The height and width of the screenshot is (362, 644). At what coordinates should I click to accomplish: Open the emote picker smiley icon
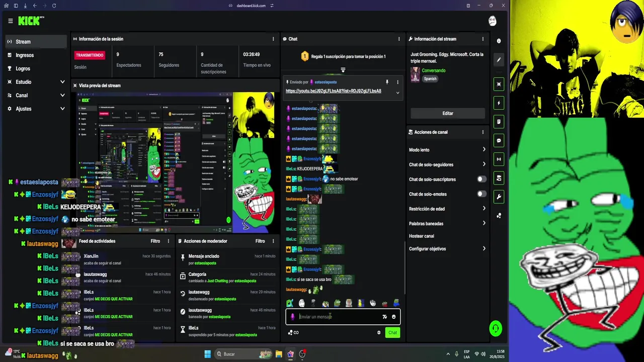point(394,317)
